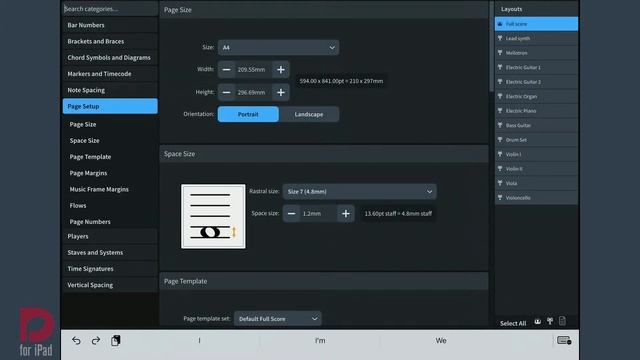Click the Electric Guitar 2 layout icon
The height and width of the screenshot is (360, 640).
tap(500, 82)
